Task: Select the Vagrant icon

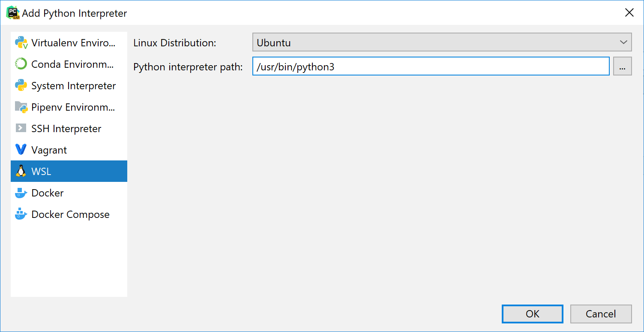Action: tap(21, 150)
